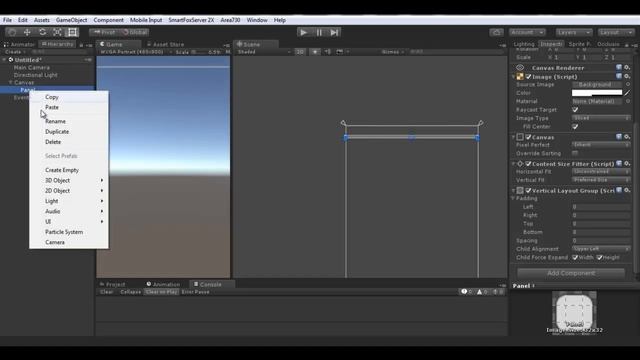
Task: Start Play mode
Action: tap(303, 32)
